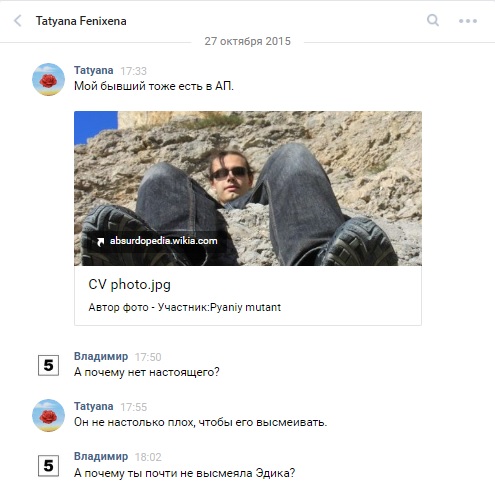495x483 pixels.
Task: Go back using the left arrow icon
Action: (18, 21)
